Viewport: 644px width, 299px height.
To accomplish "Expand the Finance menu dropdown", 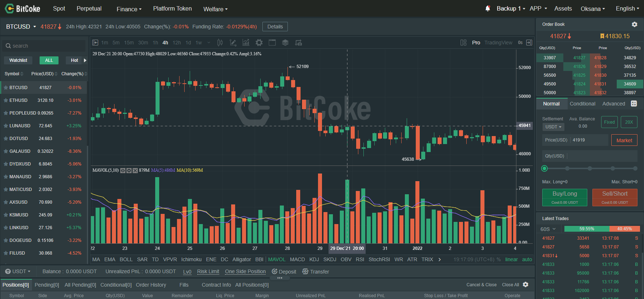I will (x=129, y=9).
